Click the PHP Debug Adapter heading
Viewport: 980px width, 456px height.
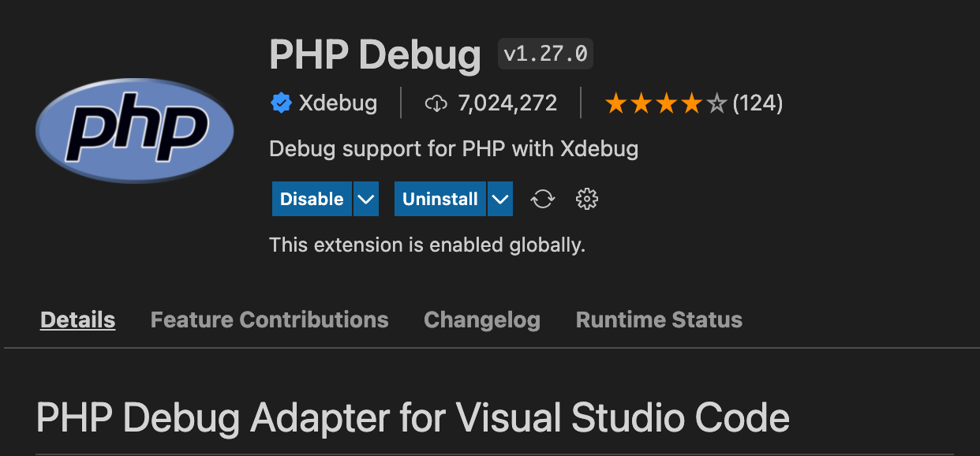tap(413, 417)
